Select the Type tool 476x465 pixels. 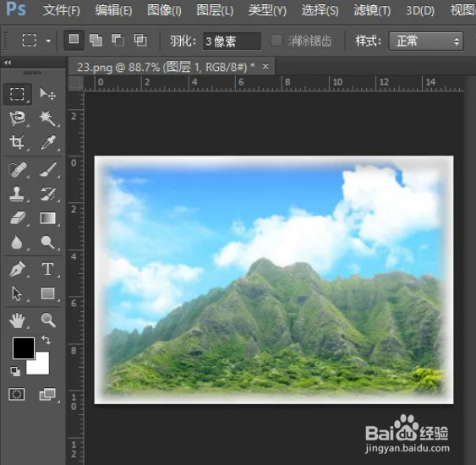click(x=47, y=269)
